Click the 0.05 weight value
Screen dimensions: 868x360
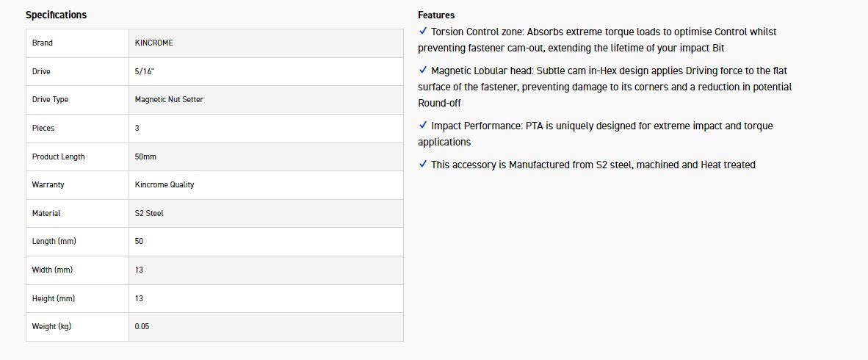coord(142,326)
